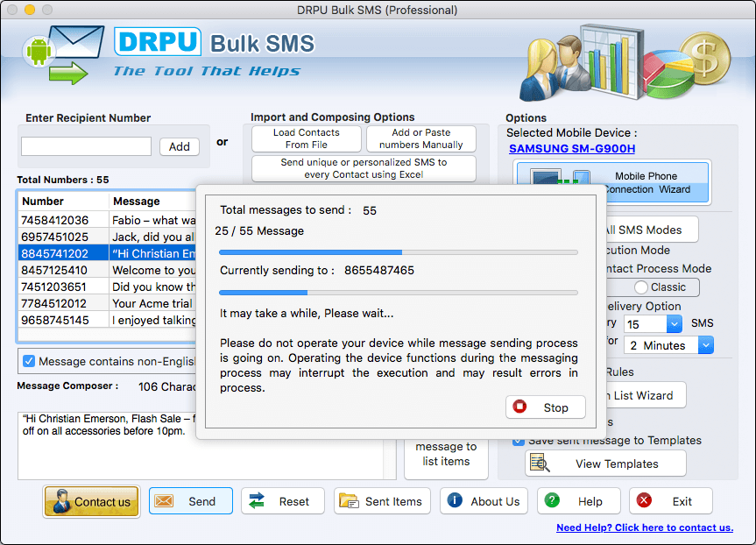
Task: Click the 'Fabio – what wa' message cell
Action: point(152,220)
